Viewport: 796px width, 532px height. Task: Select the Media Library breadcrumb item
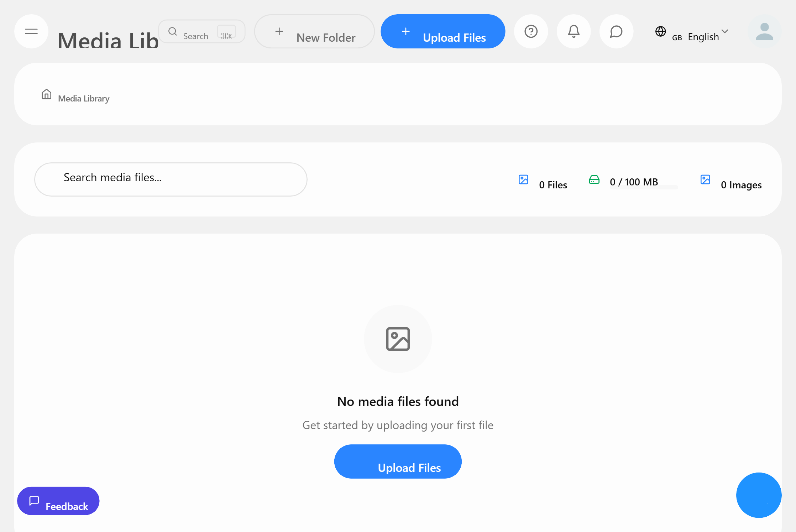pyautogui.click(x=83, y=98)
